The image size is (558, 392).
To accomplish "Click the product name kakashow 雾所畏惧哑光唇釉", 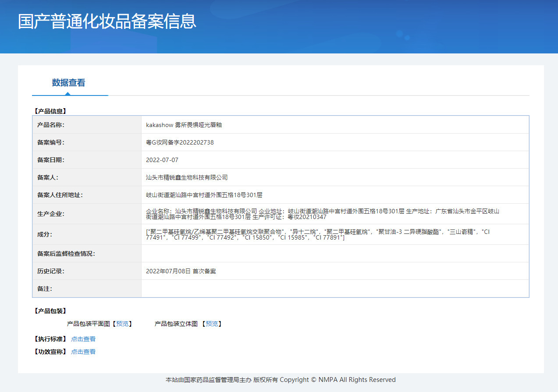I will tap(184, 125).
